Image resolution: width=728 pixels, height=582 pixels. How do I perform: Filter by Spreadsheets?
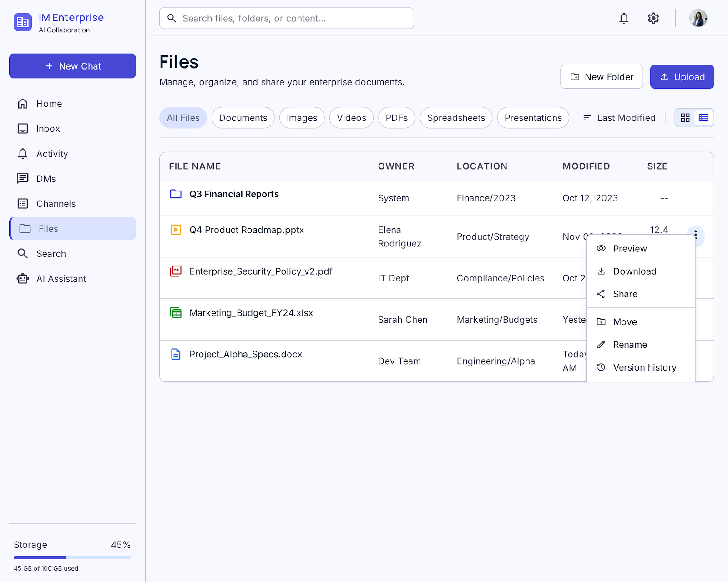(456, 118)
